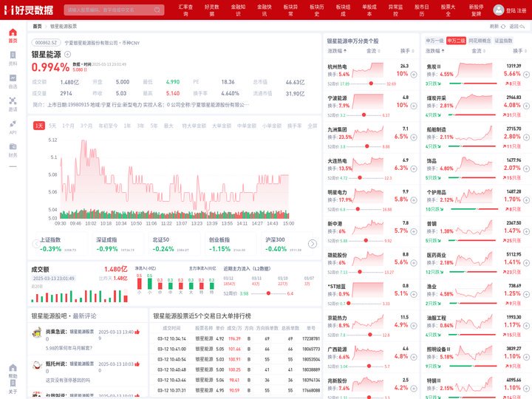Viewport: 532px width, 399px height.
Task: Click plus icon beside 宁波能源
Action: point(414,106)
